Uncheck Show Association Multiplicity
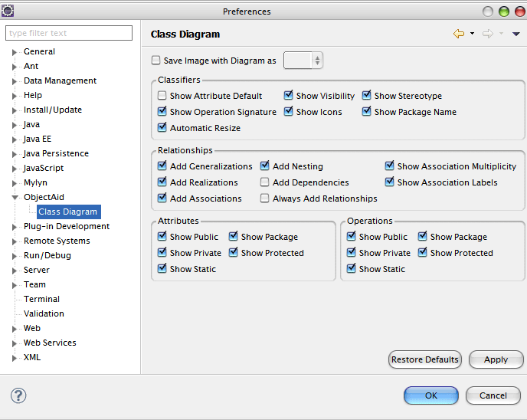This screenshot has width=527, height=420. 390,166
